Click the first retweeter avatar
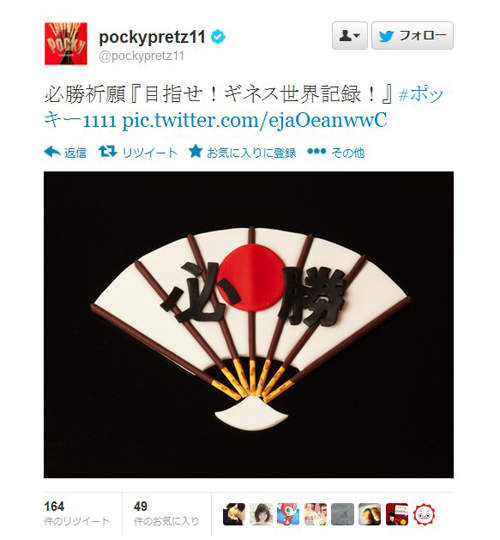The width and height of the screenshot is (500, 540). click(234, 514)
